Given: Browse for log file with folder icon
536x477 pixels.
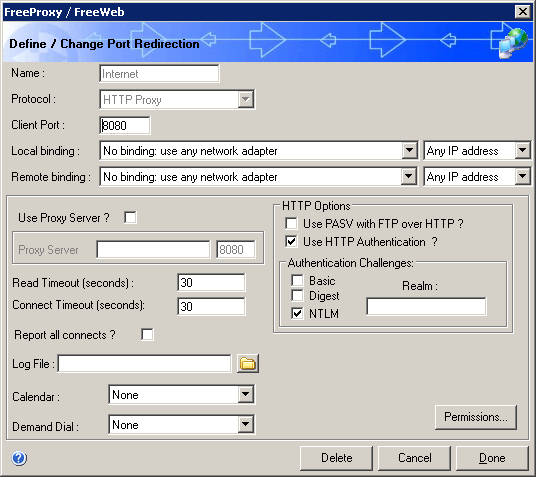Looking at the screenshot, I should coord(247,363).
